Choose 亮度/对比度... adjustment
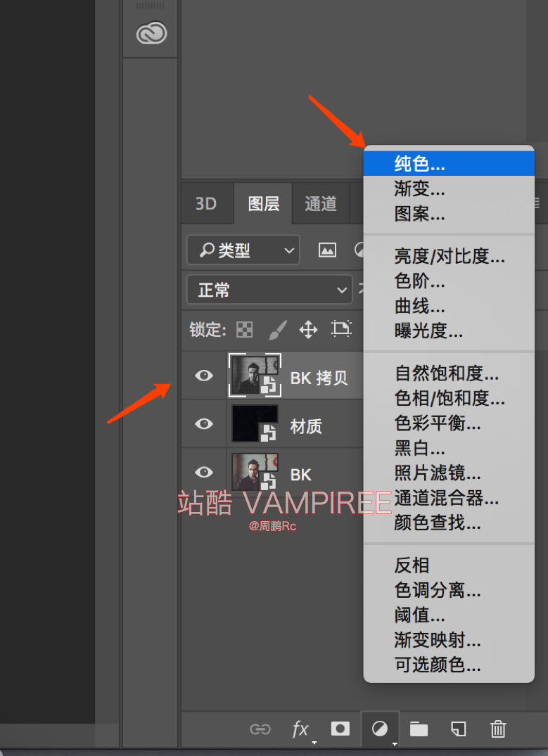This screenshot has width=548, height=756. tap(449, 256)
